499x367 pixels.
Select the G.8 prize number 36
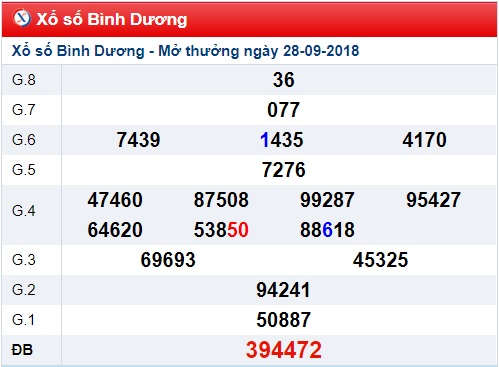pyautogui.click(x=283, y=80)
